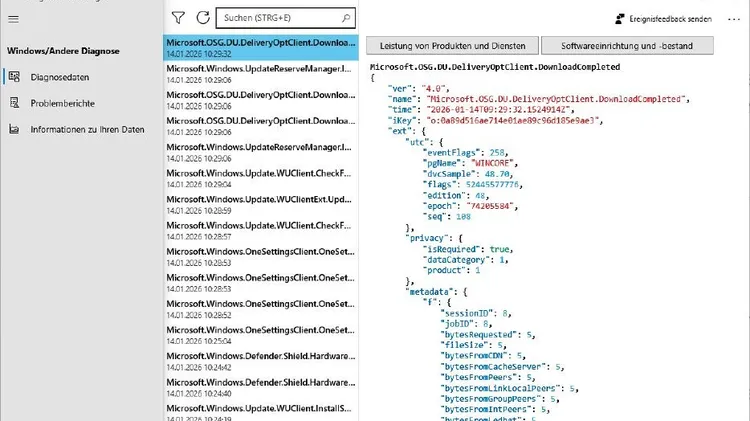Click the Informationen zu Ihren Daten icon
750x421 pixels.
point(13,129)
